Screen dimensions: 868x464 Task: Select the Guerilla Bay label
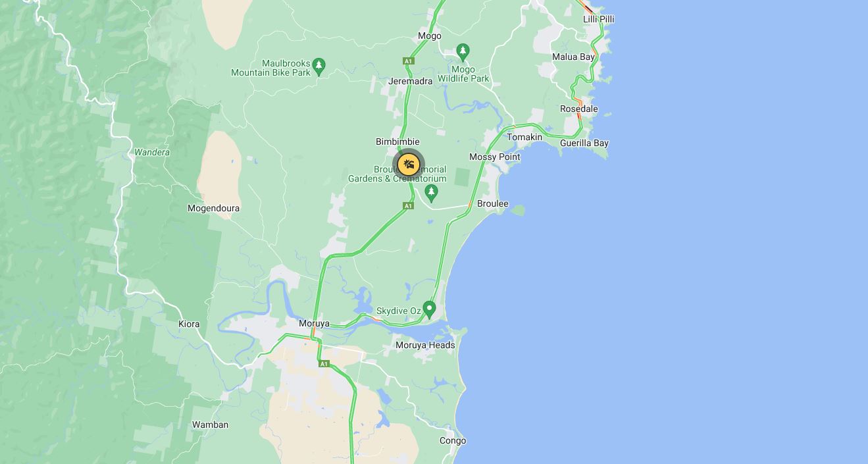point(584,143)
